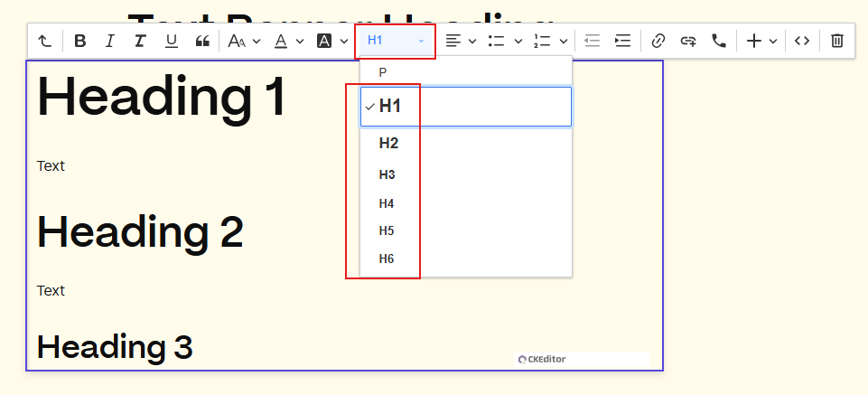This screenshot has height=395, width=868.
Task: Choose H3 from the heading list
Action: [x=465, y=175]
